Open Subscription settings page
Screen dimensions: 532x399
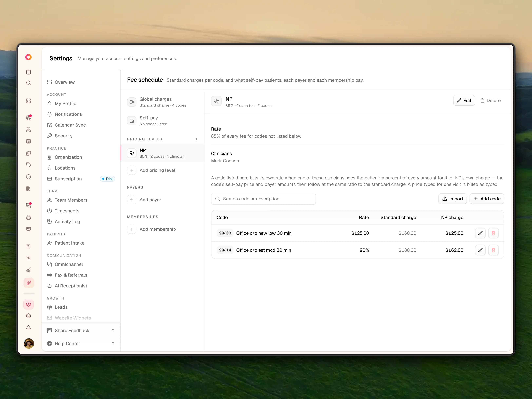(x=81, y=179)
